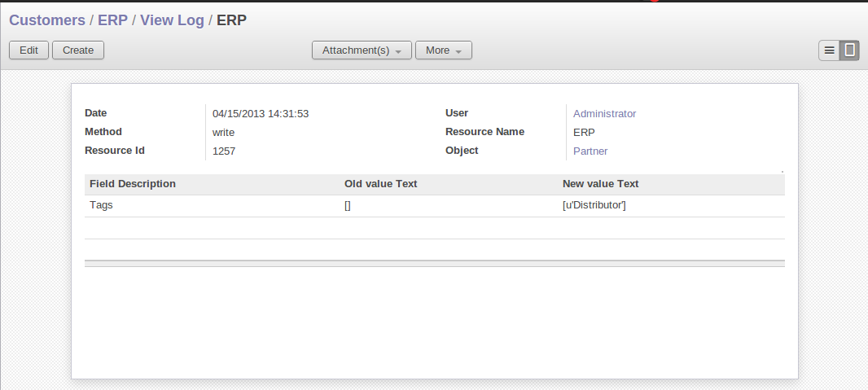Click the Resource Id value 1257
This screenshot has width=868, height=390.
coord(224,151)
